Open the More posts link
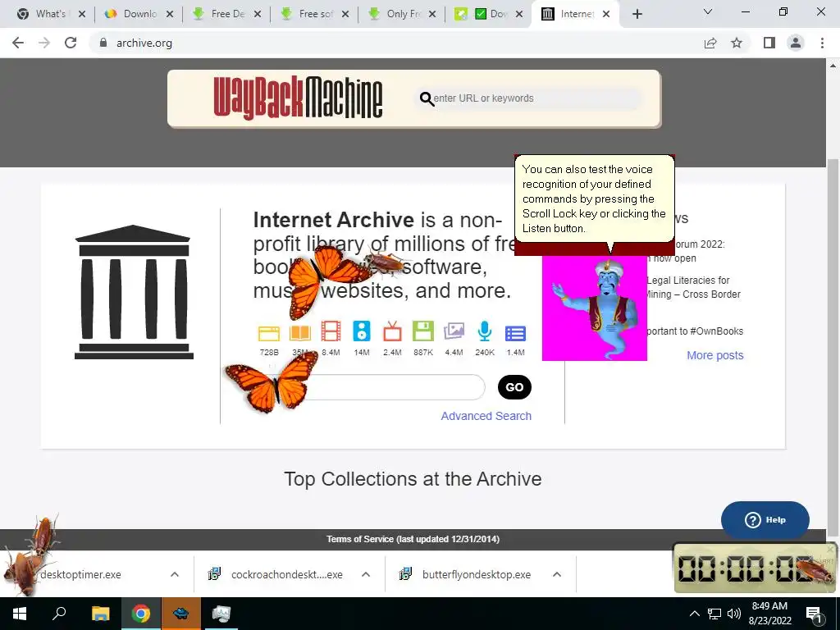The image size is (840, 630). [x=715, y=355]
